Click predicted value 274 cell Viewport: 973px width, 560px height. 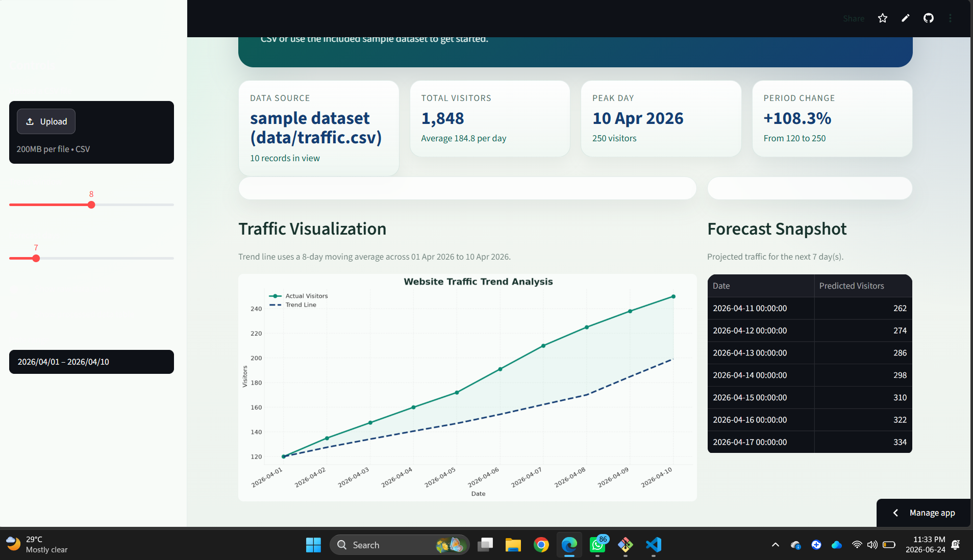tap(863, 330)
